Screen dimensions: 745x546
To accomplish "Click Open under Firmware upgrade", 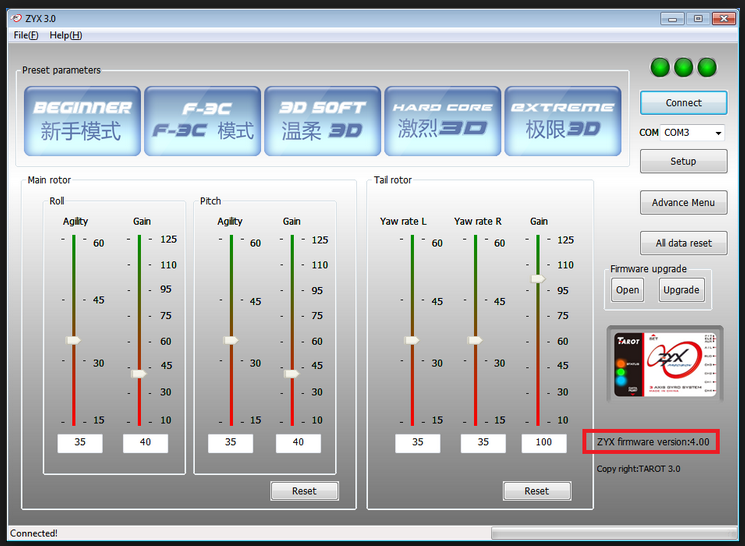I will coord(627,290).
